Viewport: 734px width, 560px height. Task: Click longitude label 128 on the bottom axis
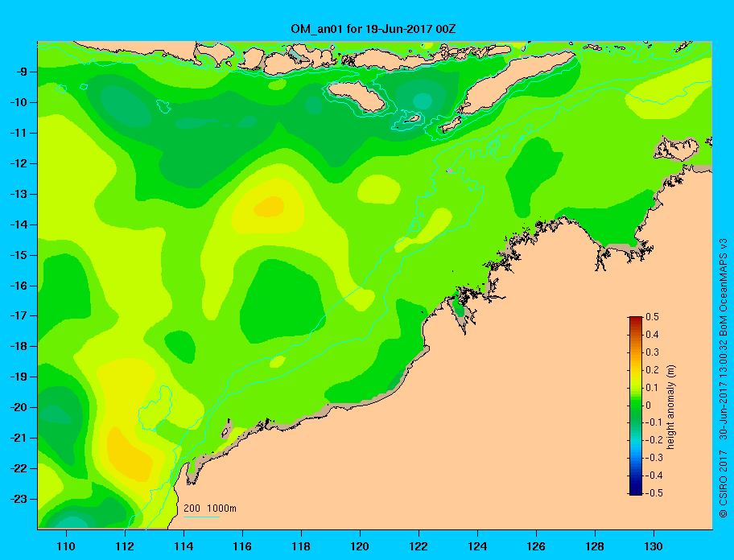pyautogui.click(x=595, y=546)
